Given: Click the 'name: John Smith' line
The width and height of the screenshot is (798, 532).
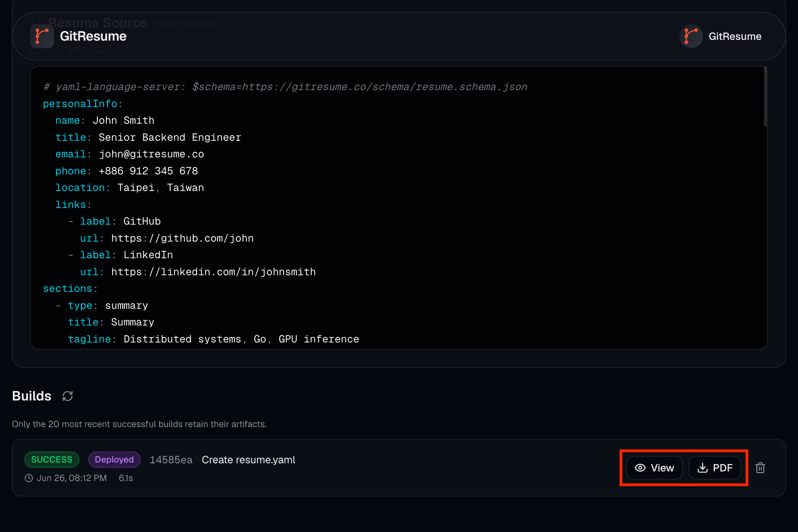Looking at the screenshot, I should 105,120.
